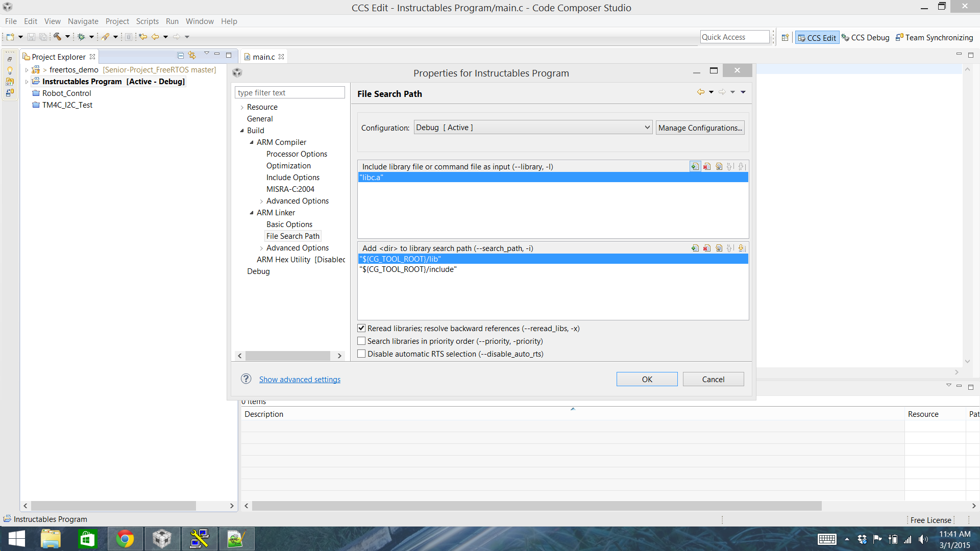Move the selected search path down
Image resolution: width=980 pixels, height=551 pixels.
(x=742, y=248)
